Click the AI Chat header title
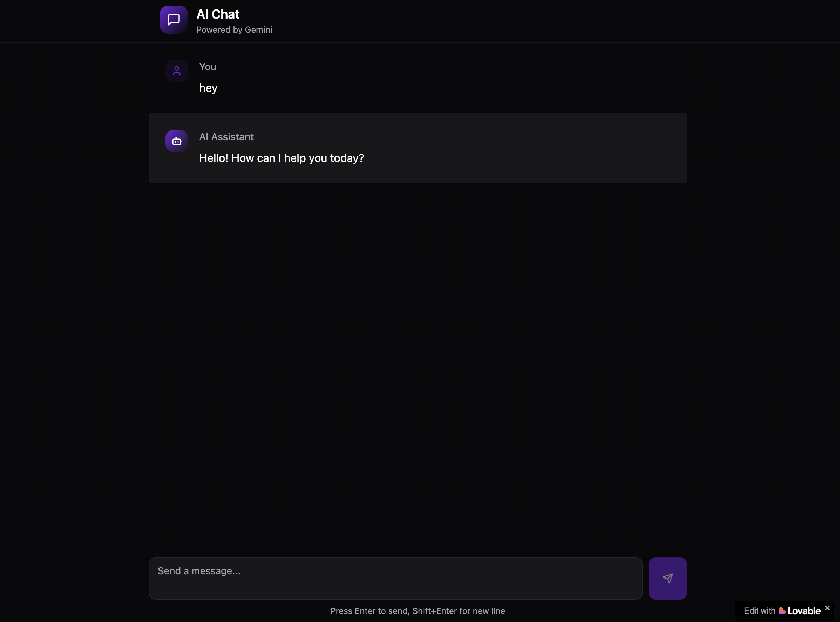840x622 pixels. (218, 14)
